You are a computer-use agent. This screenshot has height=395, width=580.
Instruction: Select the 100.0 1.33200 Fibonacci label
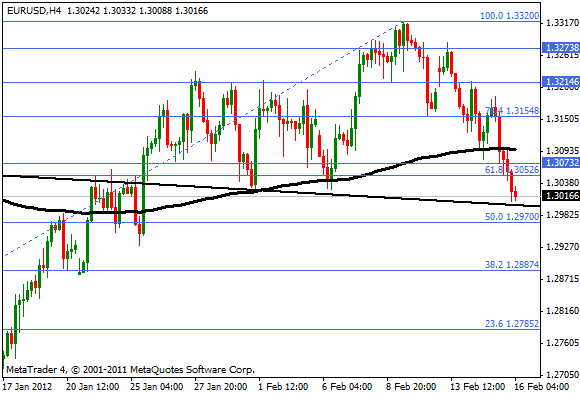(509, 16)
